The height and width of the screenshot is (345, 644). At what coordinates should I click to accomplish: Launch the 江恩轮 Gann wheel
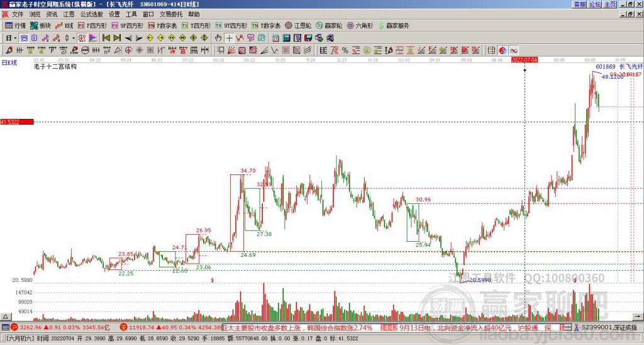298,25
